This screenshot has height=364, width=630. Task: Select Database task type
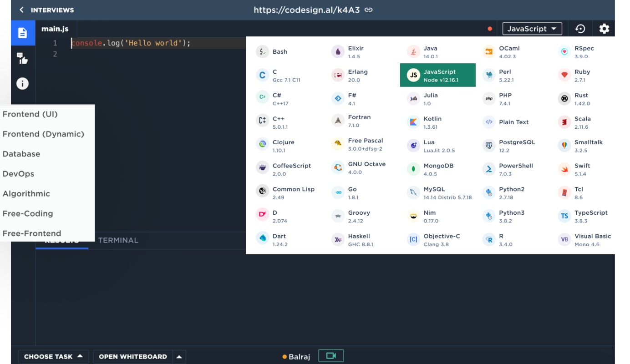click(21, 154)
